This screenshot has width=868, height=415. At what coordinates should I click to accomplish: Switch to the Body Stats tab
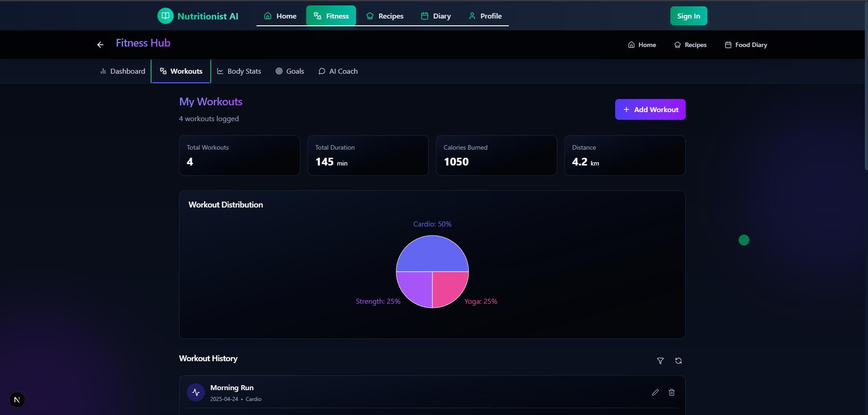[239, 71]
